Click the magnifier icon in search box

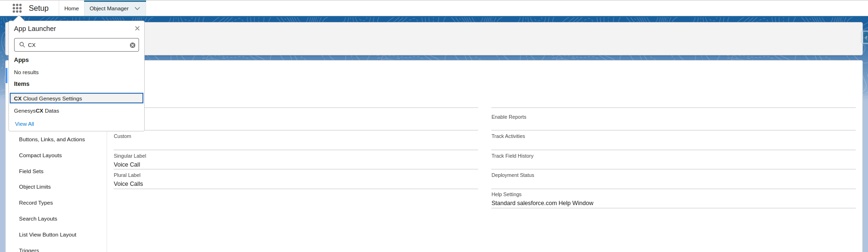(x=22, y=45)
